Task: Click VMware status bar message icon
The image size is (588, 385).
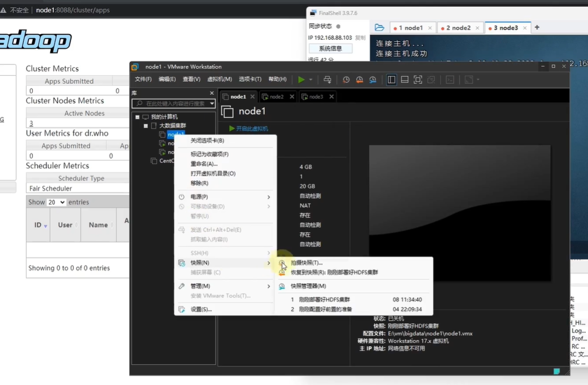Action: pyautogui.click(x=557, y=371)
